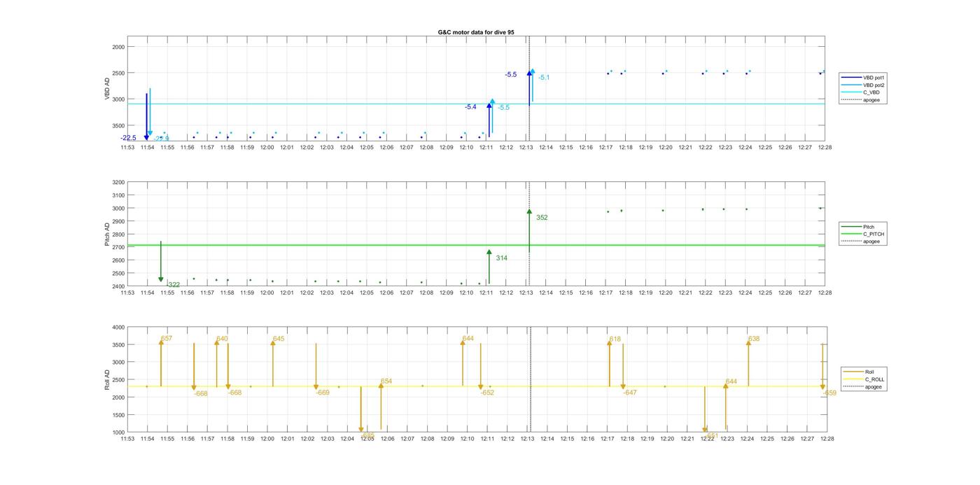
Task: Click the roll arrow labeled 618
Action: click(x=609, y=363)
